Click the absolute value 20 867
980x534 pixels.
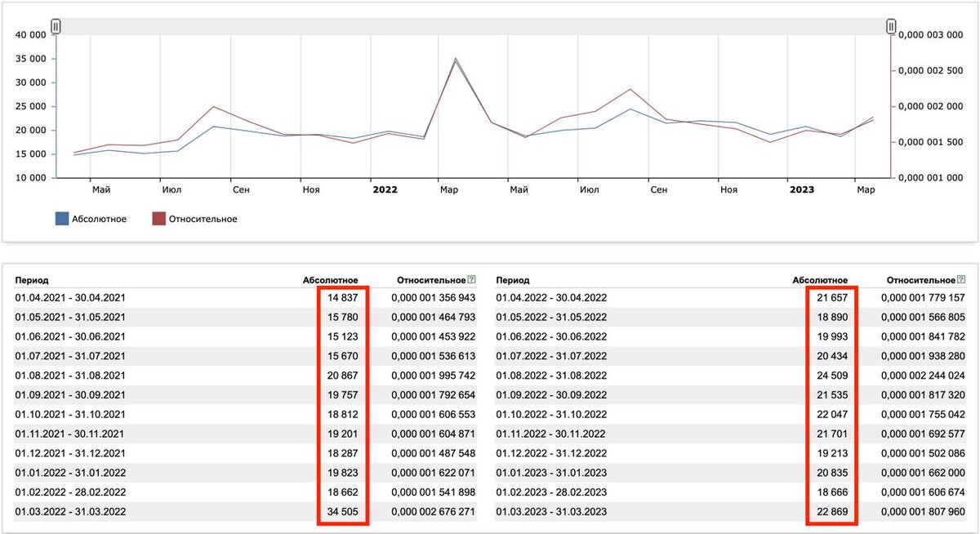click(342, 376)
